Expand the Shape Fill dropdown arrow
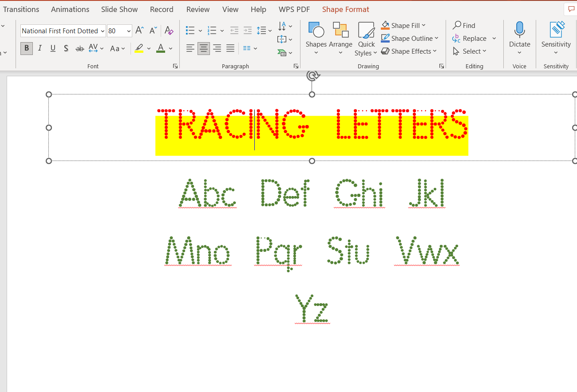This screenshot has width=577, height=392. [423, 26]
